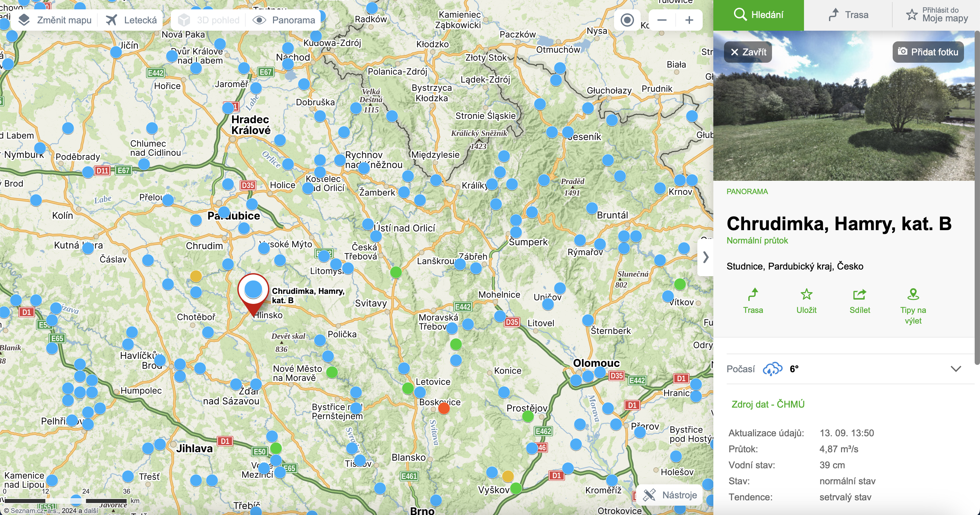The height and width of the screenshot is (515, 980).
Task: Close the panel with Zavřít
Action: pyautogui.click(x=748, y=52)
